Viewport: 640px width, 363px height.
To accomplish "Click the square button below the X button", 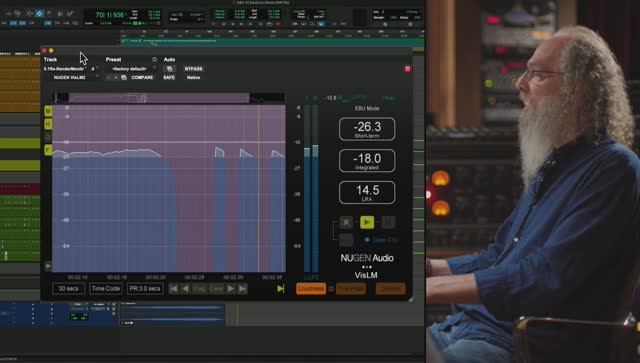I will (346, 240).
